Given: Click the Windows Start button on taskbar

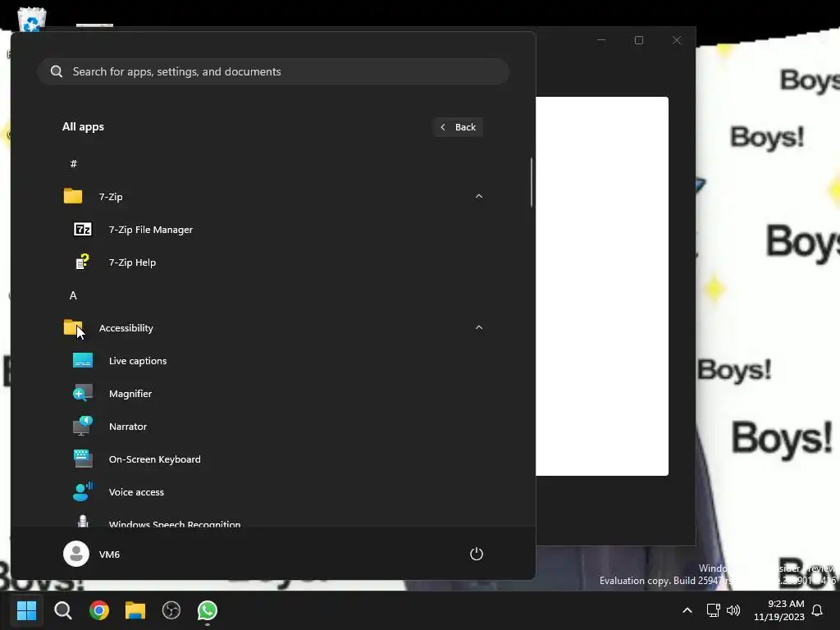Looking at the screenshot, I should [x=26, y=610].
